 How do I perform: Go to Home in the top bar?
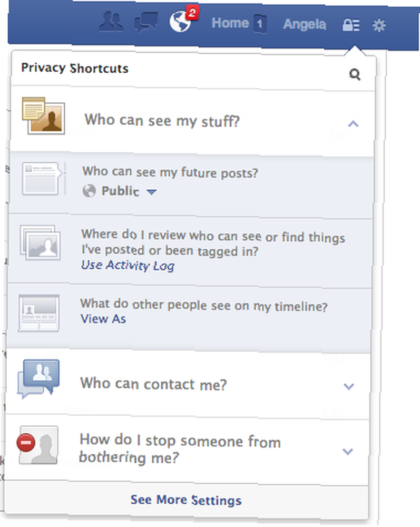(x=230, y=23)
